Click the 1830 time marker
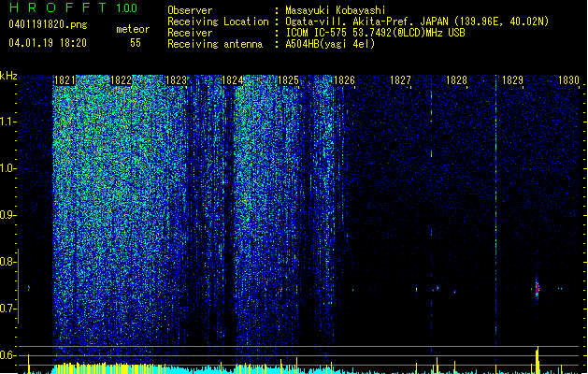The height and width of the screenshot is (374, 588). 569,80
